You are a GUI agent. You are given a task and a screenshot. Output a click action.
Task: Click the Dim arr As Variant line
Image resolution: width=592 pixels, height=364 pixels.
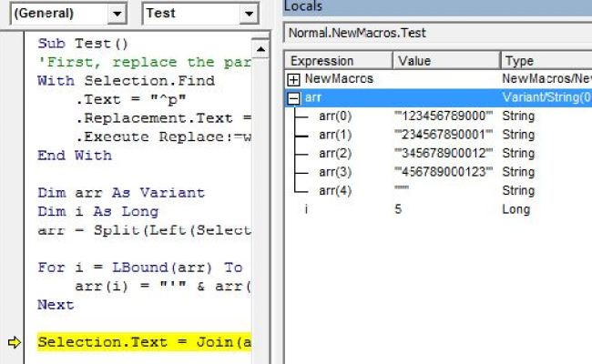(121, 193)
